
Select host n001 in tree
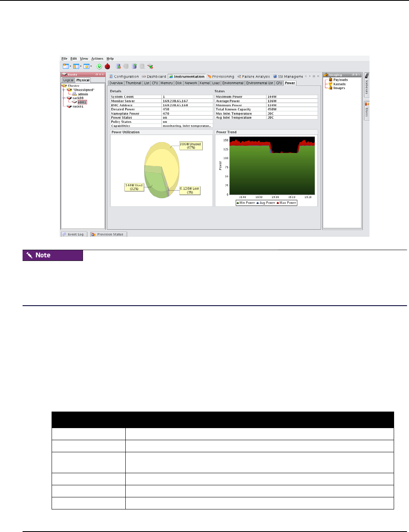click(82, 102)
